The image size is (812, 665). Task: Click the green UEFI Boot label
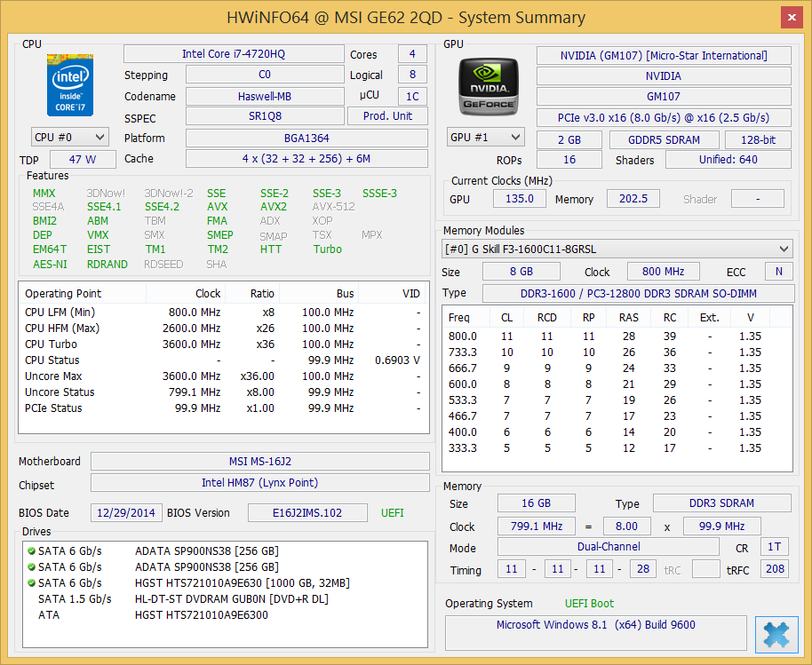tap(589, 604)
